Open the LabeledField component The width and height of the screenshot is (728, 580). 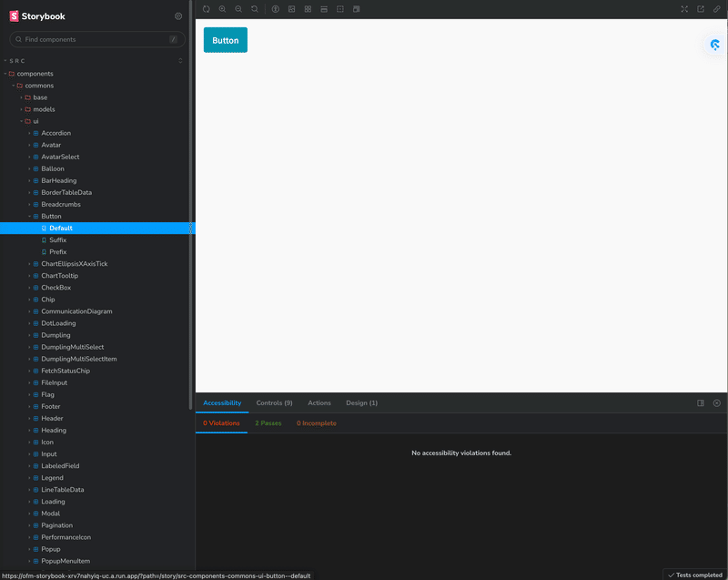pyautogui.click(x=60, y=466)
